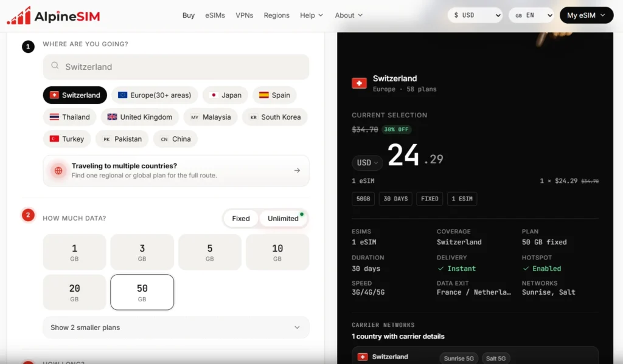623x364 pixels.
Task: Select the 10 GB data option
Action: point(277,252)
